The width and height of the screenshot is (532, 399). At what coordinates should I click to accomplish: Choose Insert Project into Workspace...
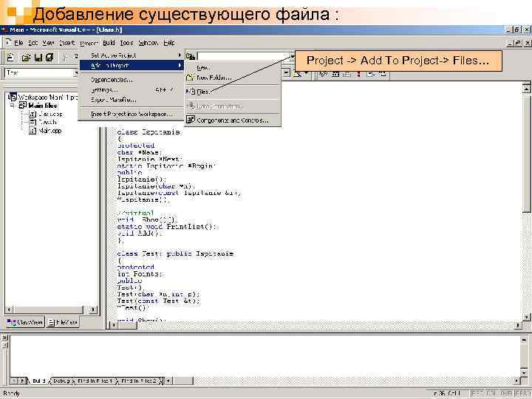click(132, 114)
